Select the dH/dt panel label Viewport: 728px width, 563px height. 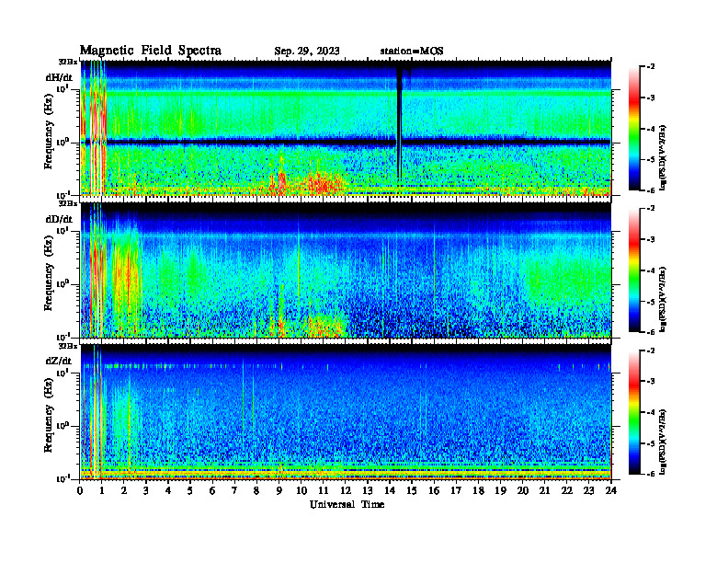pos(59,77)
